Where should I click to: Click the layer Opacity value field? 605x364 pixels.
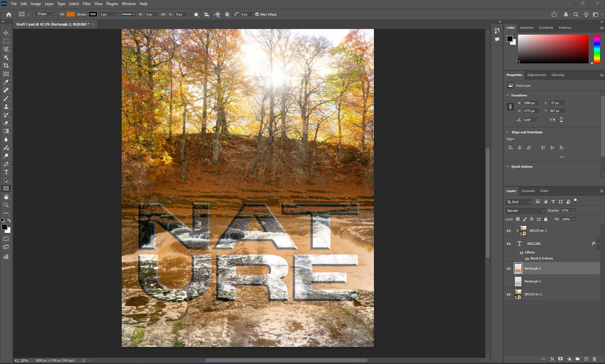565,211
